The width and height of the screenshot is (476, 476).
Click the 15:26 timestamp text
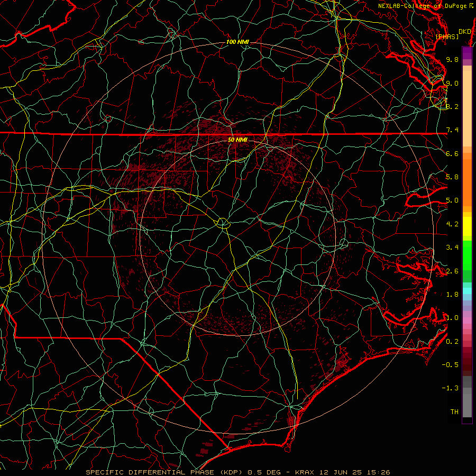coord(378,472)
